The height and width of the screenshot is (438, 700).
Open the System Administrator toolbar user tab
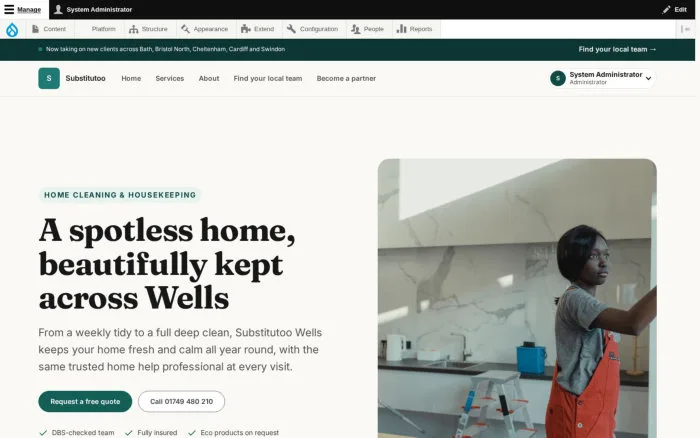point(93,9)
